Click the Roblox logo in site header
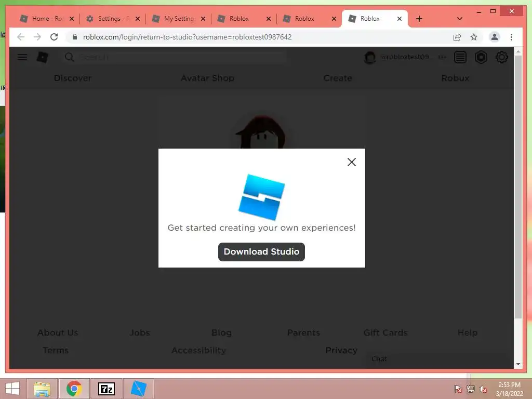 click(43, 57)
